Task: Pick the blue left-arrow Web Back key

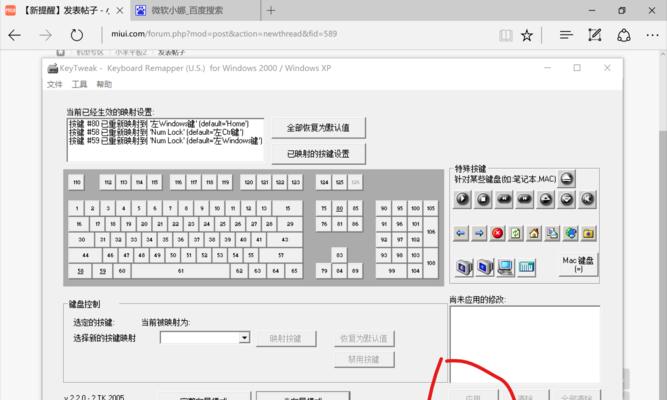Action: 461,233
